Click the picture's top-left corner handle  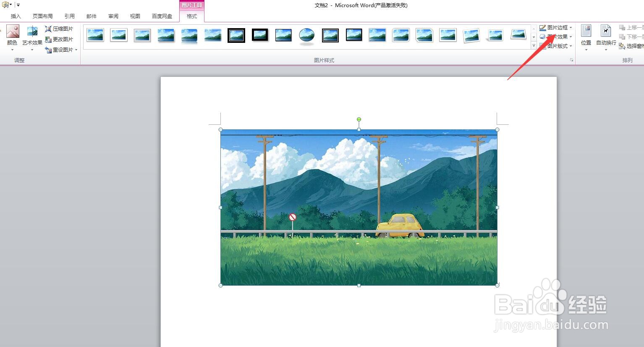point(221,130)
